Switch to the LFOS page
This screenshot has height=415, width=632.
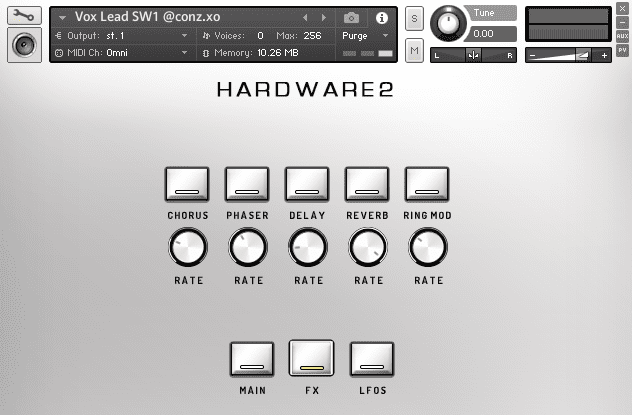pos(372,359)
